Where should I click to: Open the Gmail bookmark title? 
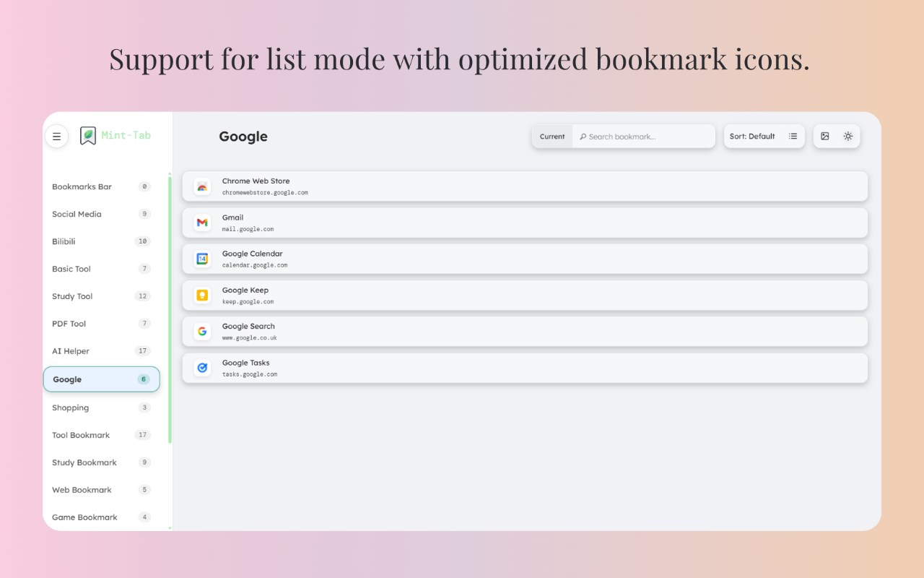pyautogui.click(x=232, y=217)
